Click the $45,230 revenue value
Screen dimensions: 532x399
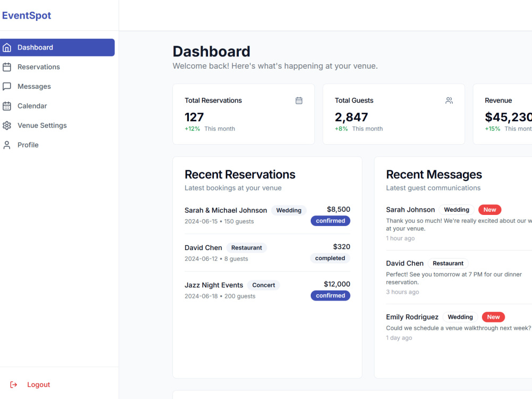(508, 117)
